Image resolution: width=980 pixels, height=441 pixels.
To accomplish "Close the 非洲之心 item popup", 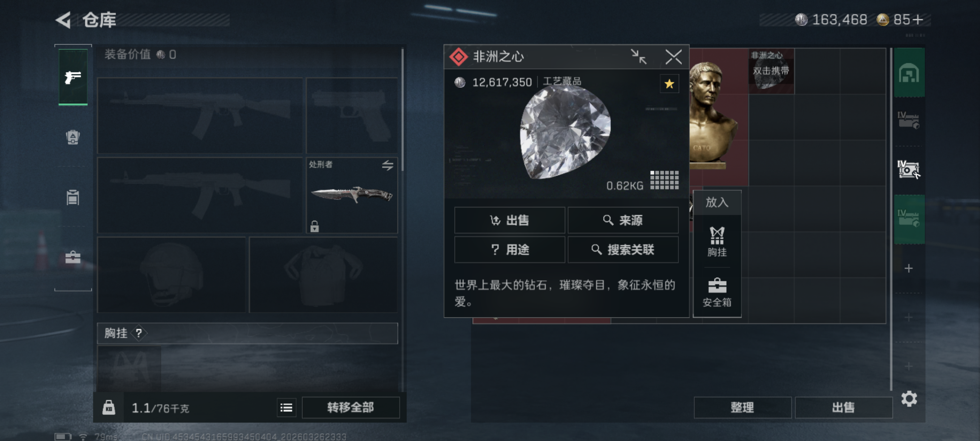I will 673,57.
